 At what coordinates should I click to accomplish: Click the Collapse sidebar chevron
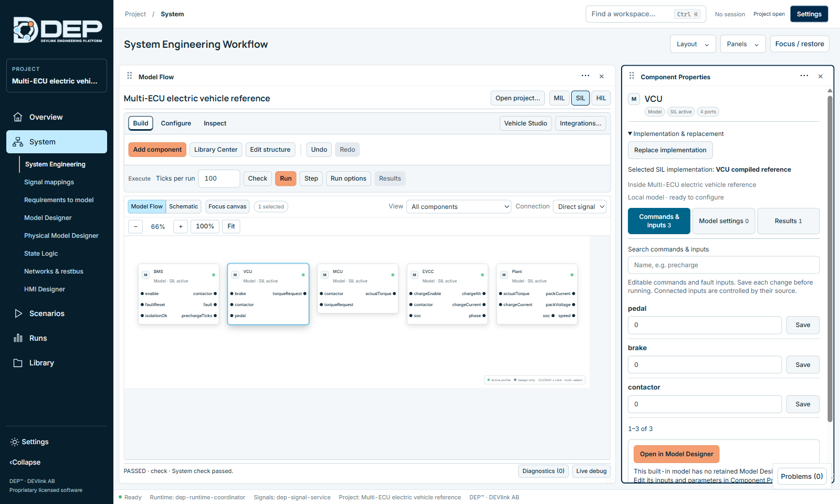(11, 463)
